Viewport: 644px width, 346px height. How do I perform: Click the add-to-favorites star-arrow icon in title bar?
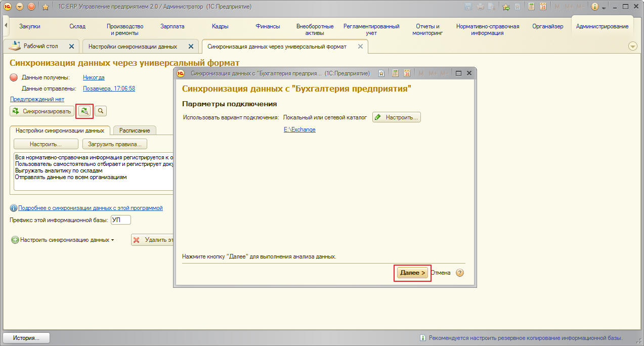pos(505,7)
